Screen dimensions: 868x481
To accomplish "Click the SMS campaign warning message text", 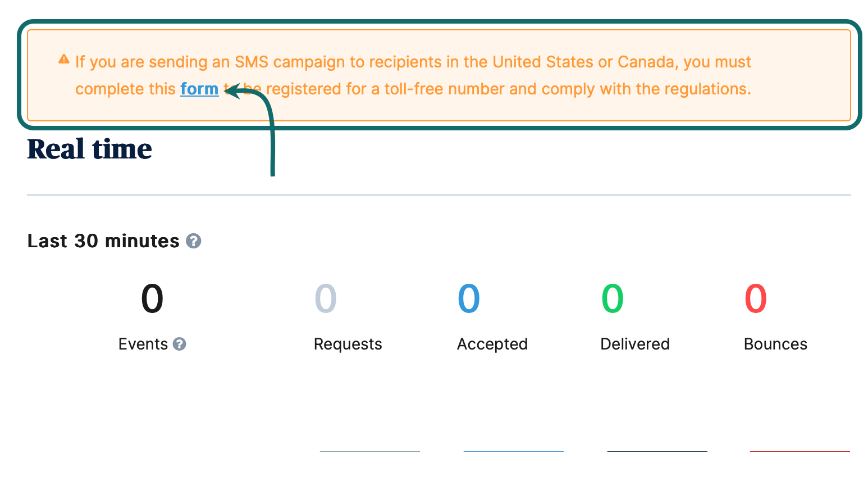I will 413,62.
